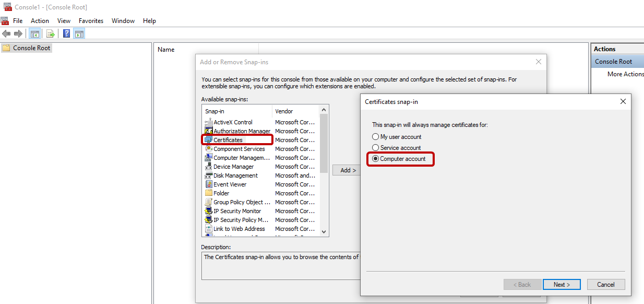Toggle the Show/Hide Action Pane icon
The image size is (644, 304).
click(79, 34)
